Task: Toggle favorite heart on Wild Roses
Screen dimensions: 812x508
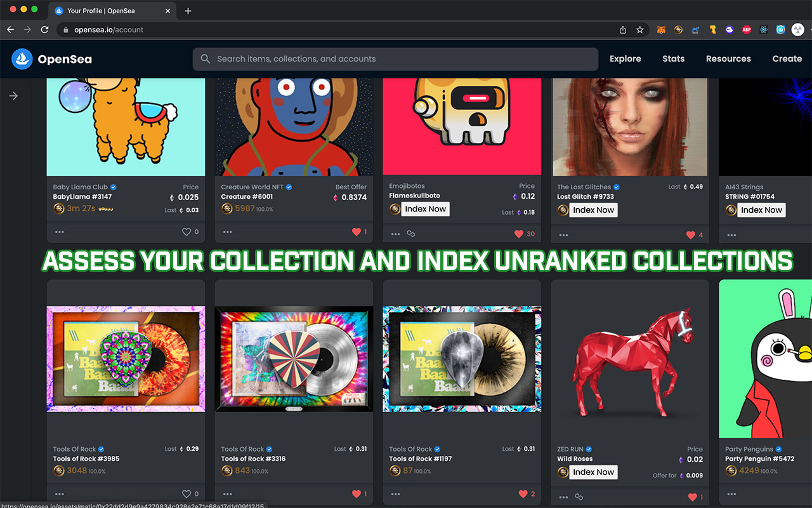Action: [692, 497]
